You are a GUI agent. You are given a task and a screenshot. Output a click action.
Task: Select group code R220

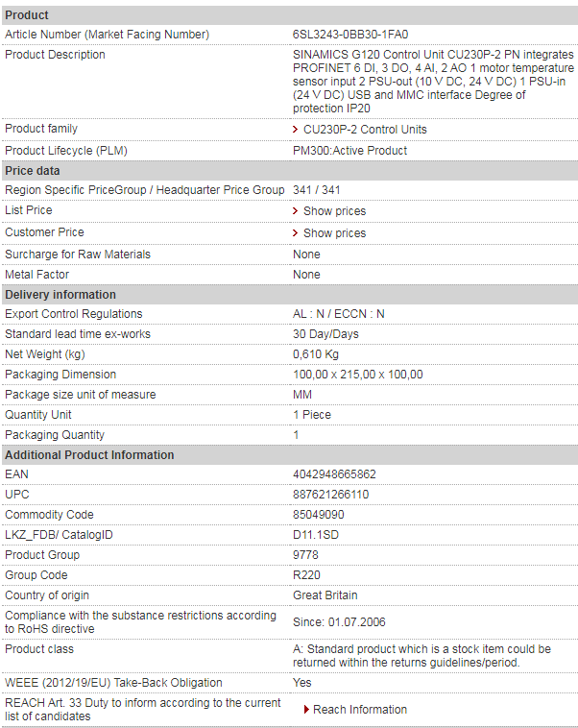tap(306, 574)
